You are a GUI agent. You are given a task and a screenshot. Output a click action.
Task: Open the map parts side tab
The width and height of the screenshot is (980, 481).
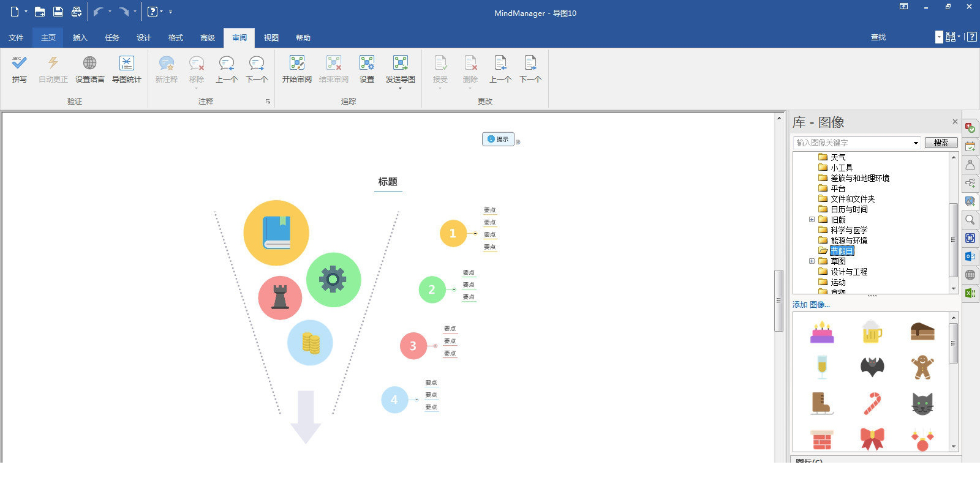click(970, 183)
